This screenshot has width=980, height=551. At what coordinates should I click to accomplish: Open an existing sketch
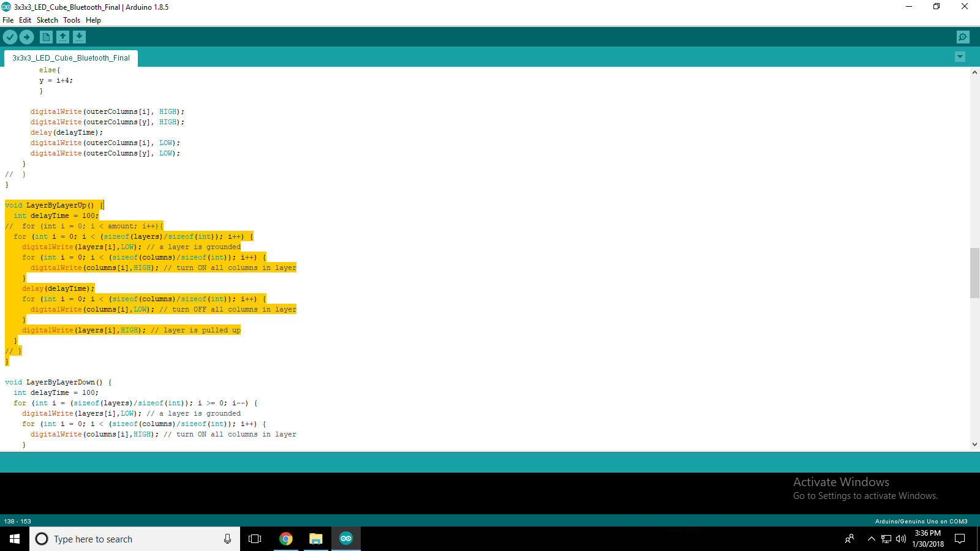pos(62,37)
